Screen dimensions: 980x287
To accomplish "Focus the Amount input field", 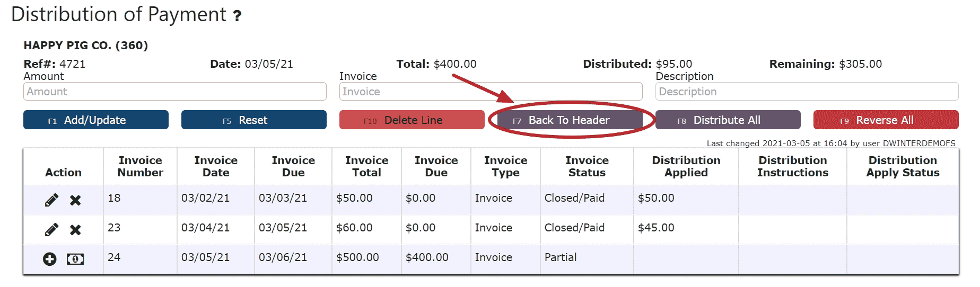I will [x=174, y=92].
